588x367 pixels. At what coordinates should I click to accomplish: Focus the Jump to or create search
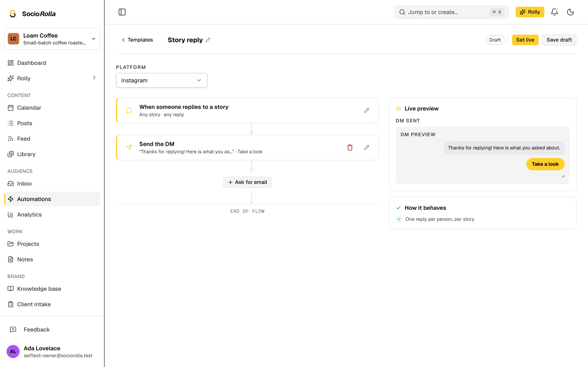451,12
